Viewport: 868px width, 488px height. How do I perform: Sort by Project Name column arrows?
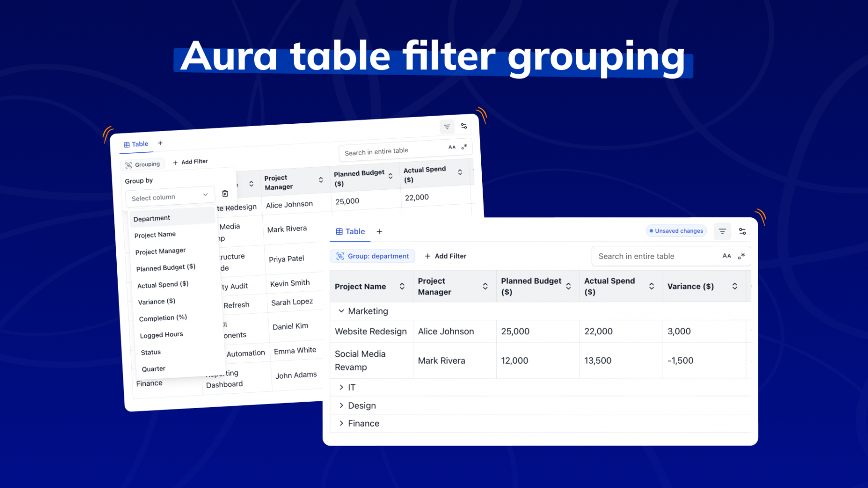[402, 286]
